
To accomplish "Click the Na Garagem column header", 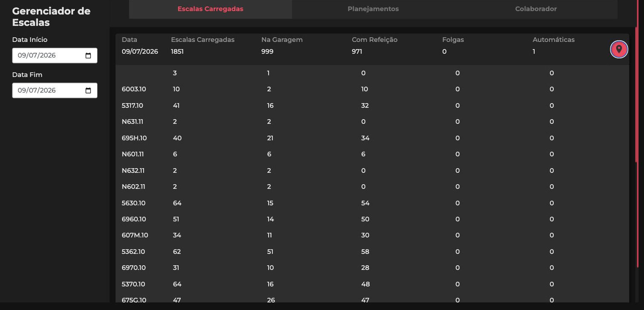I will click(x=282, y=40).
